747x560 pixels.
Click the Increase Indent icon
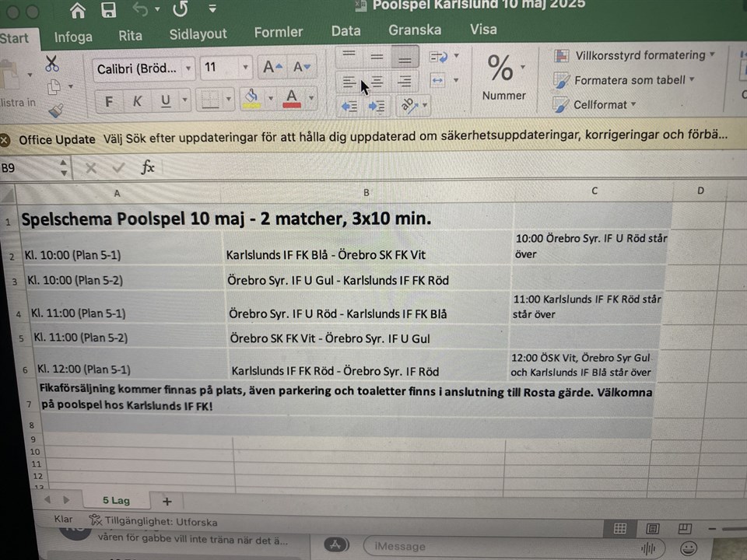point(377,107)
